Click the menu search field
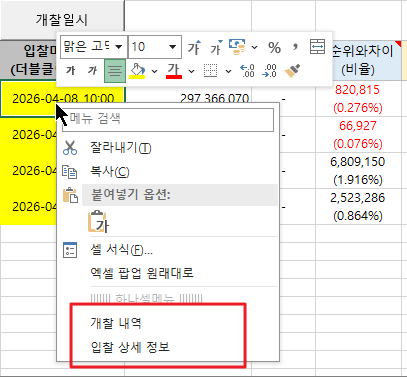The width and height of the screenshot is (407, 377). point(168,119)
